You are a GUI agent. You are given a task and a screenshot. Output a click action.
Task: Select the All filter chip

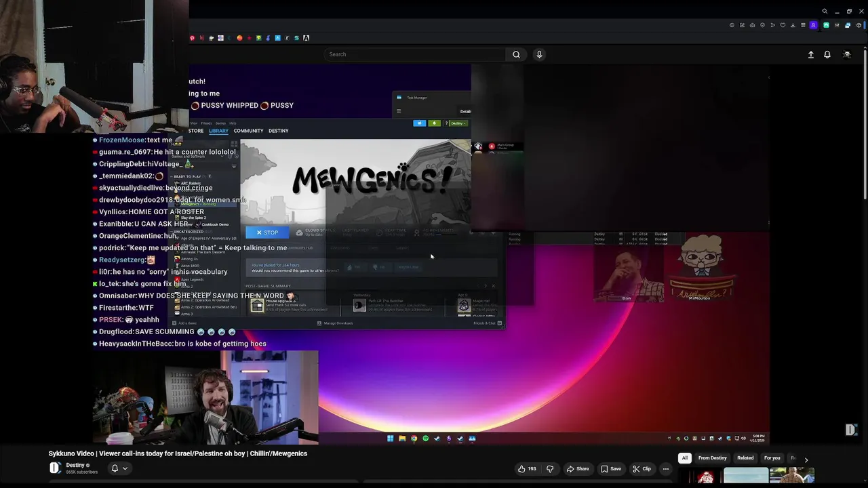point(685,458)
